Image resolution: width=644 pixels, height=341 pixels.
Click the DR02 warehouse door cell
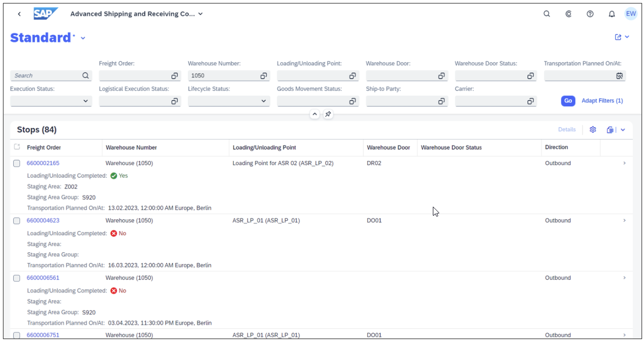[374, 163]
